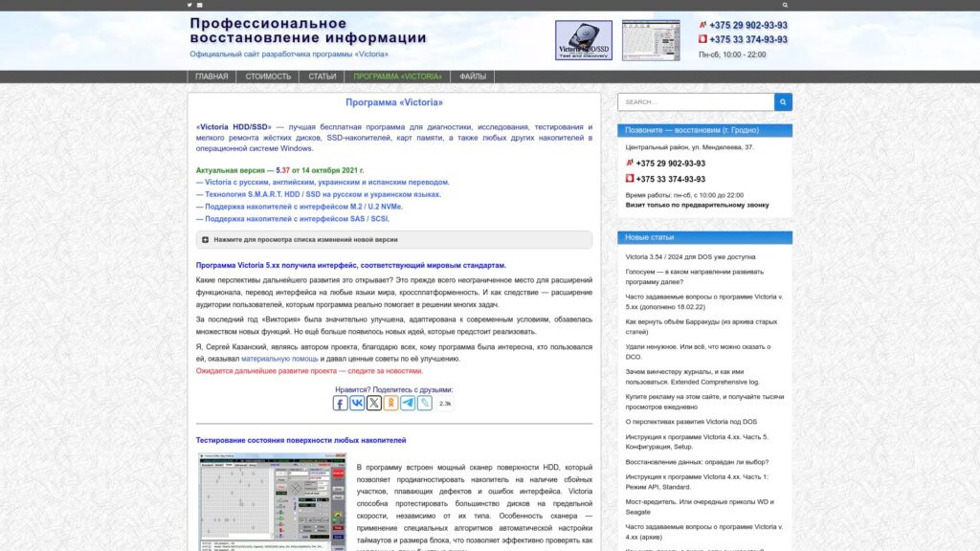Click sidebar phone +375 29 902-93-93
The height and width of the screenshot is (551, 980).
tap(670, 164)
